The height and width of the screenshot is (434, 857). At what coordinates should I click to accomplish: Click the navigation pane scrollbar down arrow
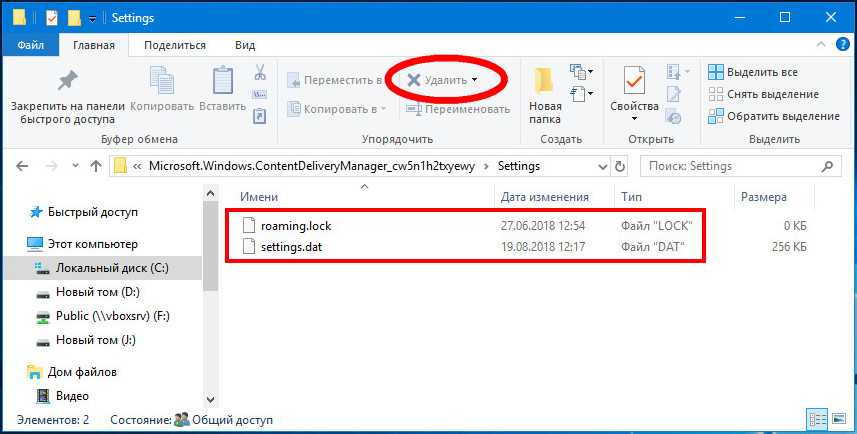[x=211, y=400]
